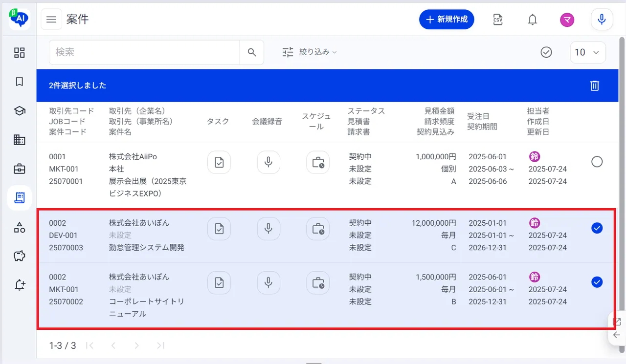
Task: Jump to the last page arrow
Action: click(x=160, y=345)
